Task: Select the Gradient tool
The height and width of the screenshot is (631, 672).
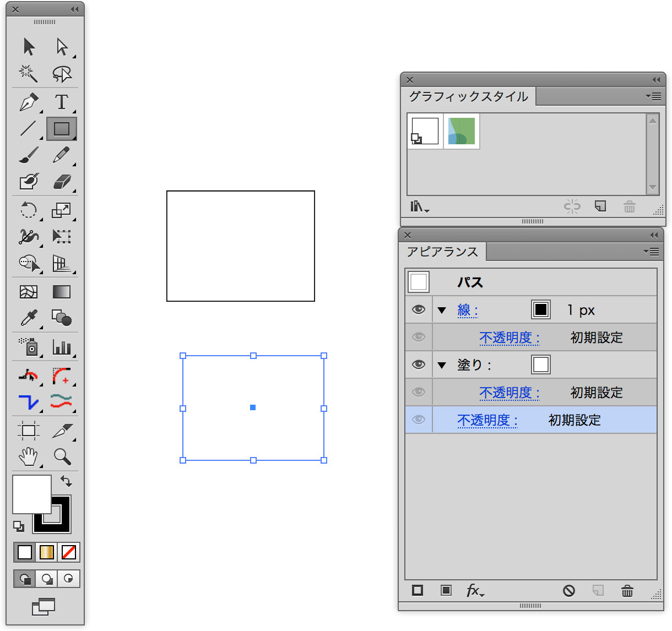Action: click(62, 292)
